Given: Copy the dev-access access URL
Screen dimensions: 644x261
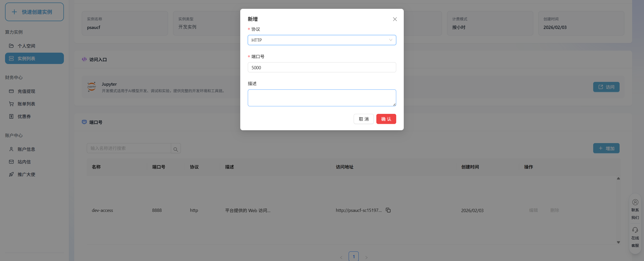Looking at the screenshot, I should pyautogui.click(x=388, y=210).
